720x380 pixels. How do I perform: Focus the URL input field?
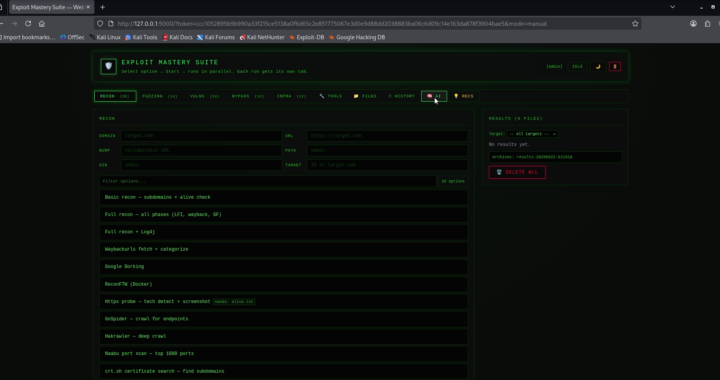point(387,136)
